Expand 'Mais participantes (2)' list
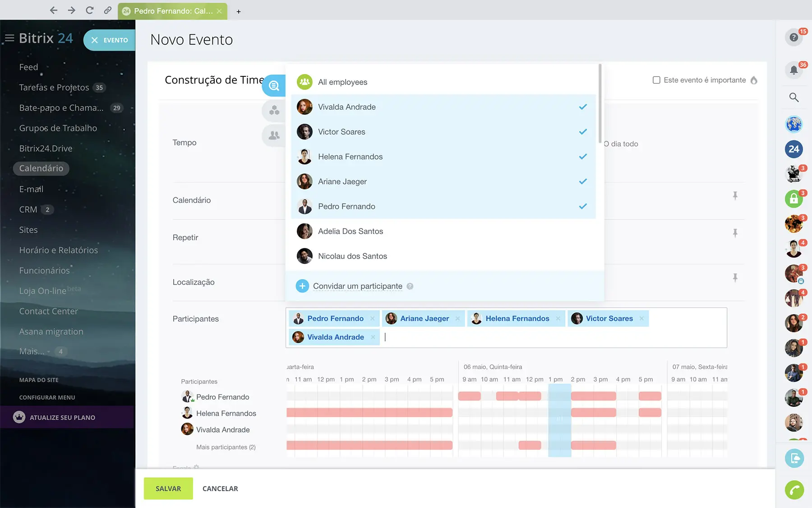Screen dimensions: 812x508 226,447
